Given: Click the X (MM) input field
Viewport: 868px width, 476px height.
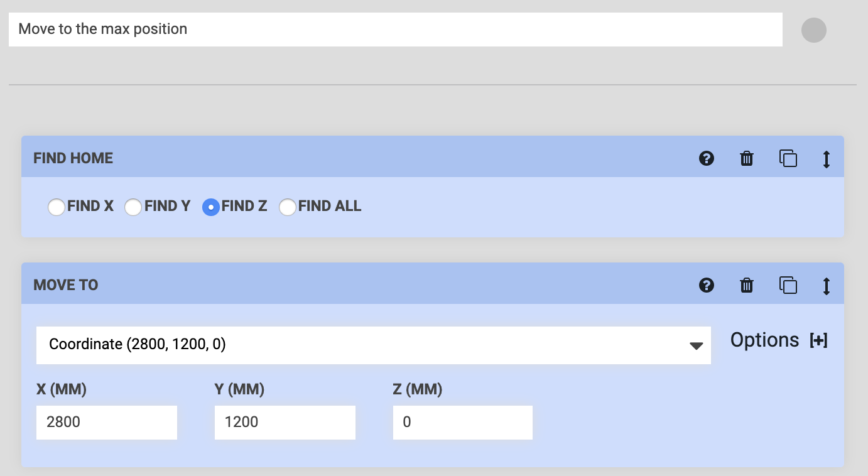Looking at the screenshot, I should click(x=107, y=422).
